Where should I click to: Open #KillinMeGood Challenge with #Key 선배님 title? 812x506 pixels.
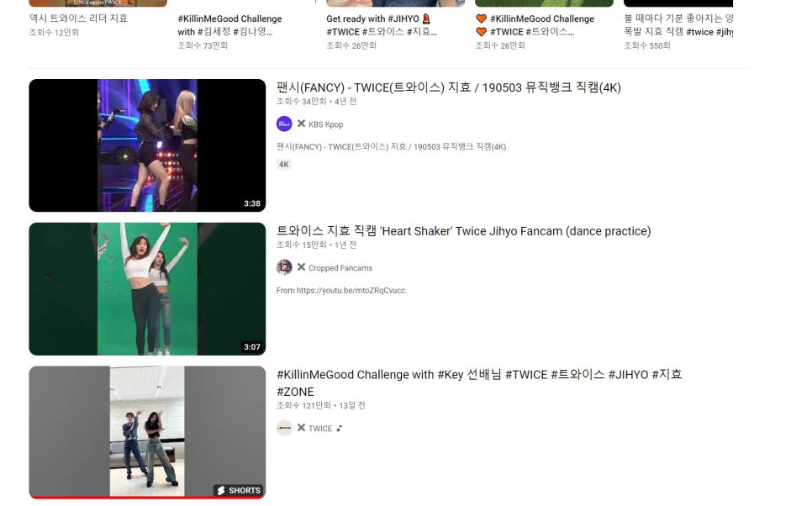pos(479,382)
